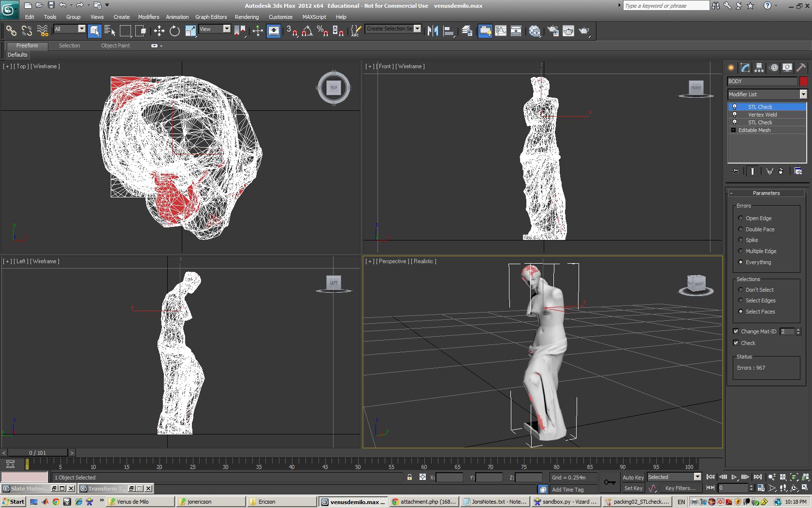Select the Vertex Weld modifier in stack
Screen dimensions: 812x508
pyautogui.click(x=762, y=115)
